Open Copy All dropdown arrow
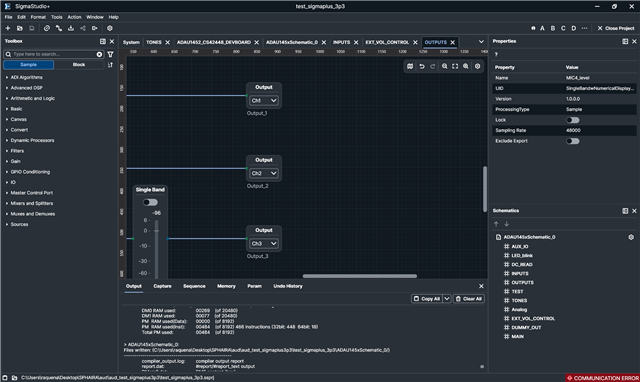This screenshot has height=382, width=640. click(x=447, y=299)
